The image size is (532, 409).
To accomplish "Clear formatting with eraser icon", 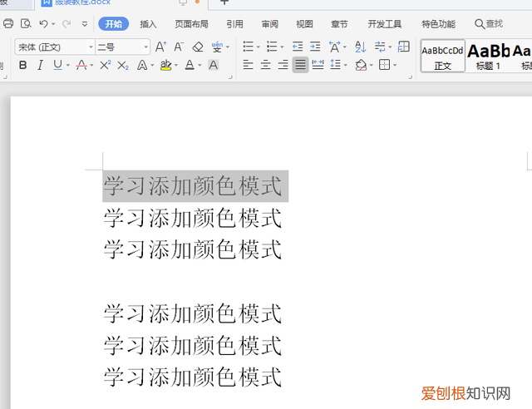I will (x=198, y=47).
